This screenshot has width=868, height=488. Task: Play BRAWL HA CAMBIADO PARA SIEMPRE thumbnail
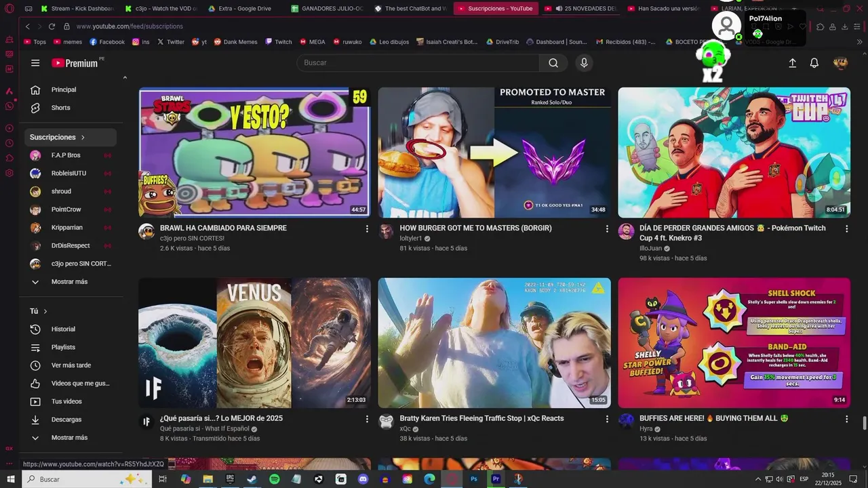tap(254, 152)
